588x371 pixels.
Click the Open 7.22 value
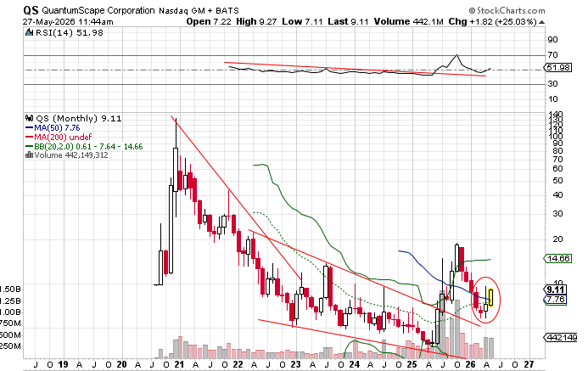(210, 22)
